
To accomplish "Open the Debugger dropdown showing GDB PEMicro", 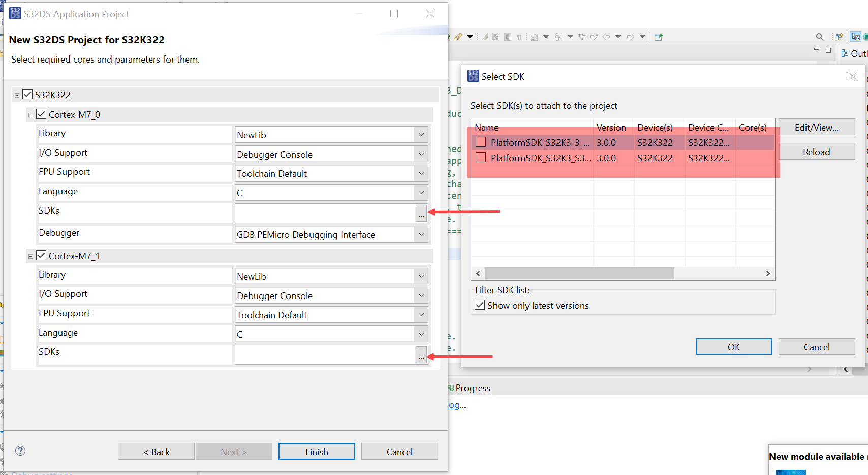I will click(421, 234).
